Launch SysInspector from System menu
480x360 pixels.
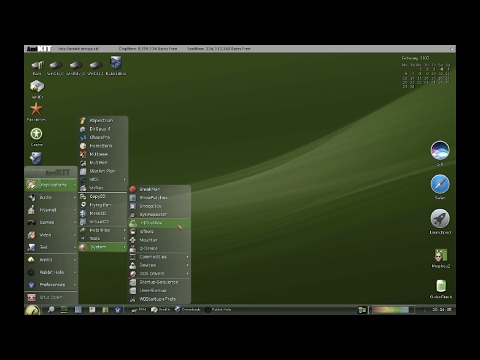159,214
